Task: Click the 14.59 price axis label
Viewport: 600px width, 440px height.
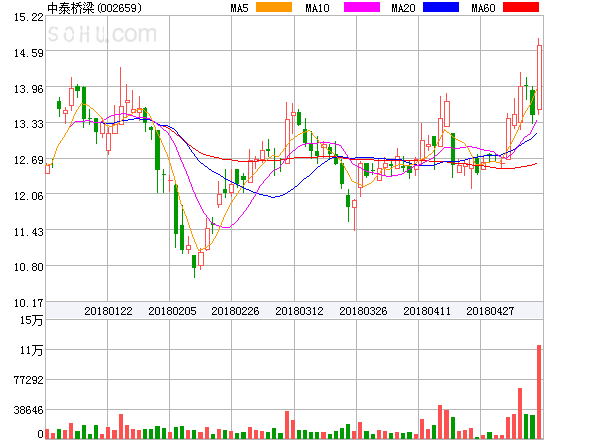Action: tap(29, 53)
